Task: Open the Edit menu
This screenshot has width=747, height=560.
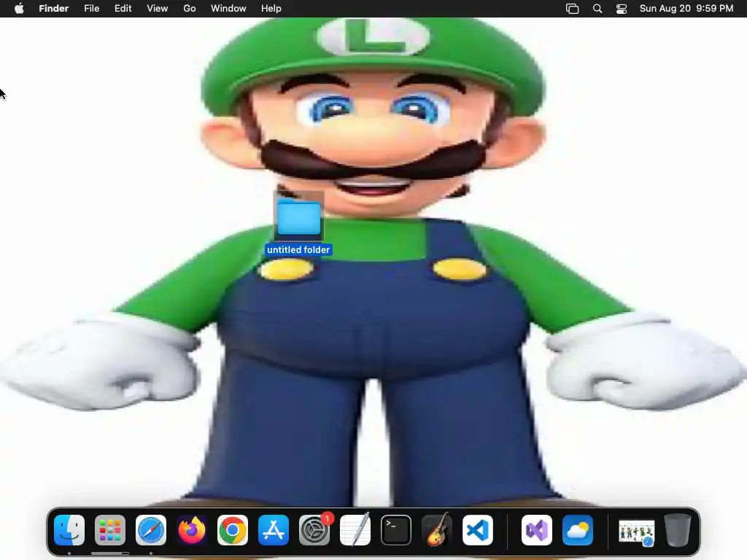Action: [x=123, y=9]
